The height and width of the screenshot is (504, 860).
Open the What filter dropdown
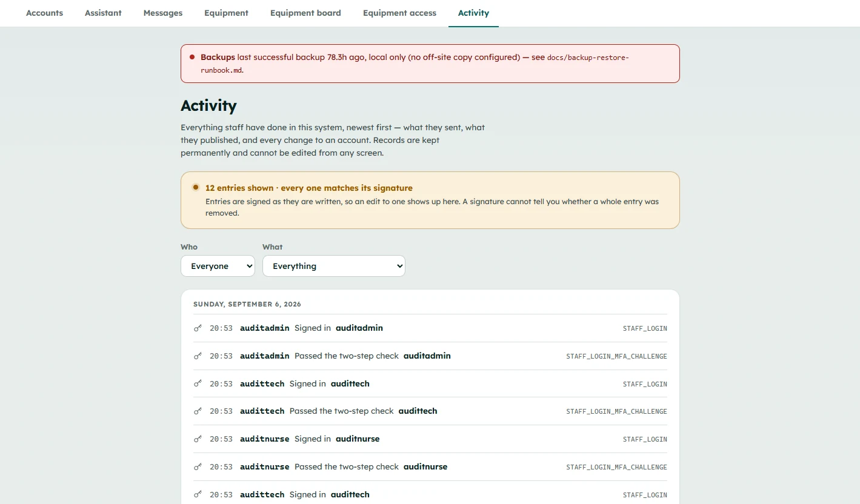tap(333, 266)
